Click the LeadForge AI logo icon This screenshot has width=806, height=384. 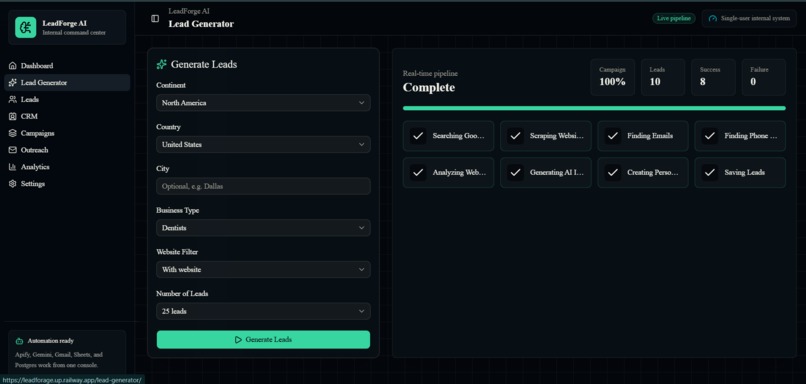[26, 27]
